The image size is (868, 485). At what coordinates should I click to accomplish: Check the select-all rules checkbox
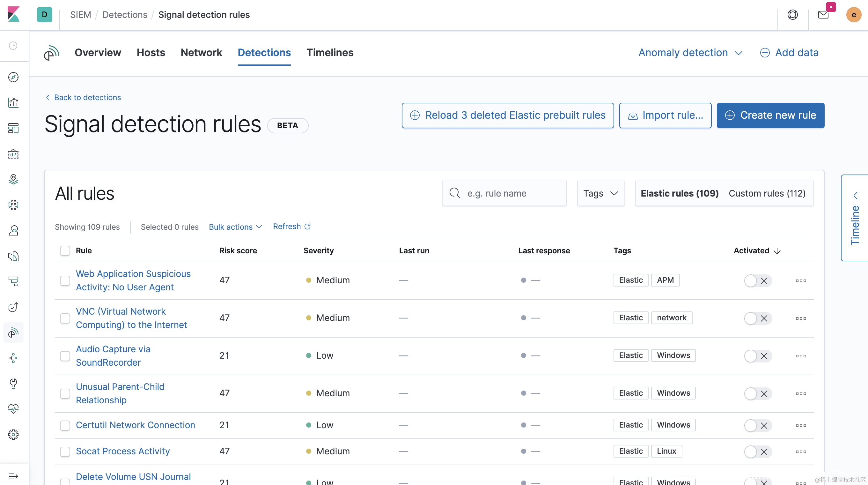click(65, 250)
